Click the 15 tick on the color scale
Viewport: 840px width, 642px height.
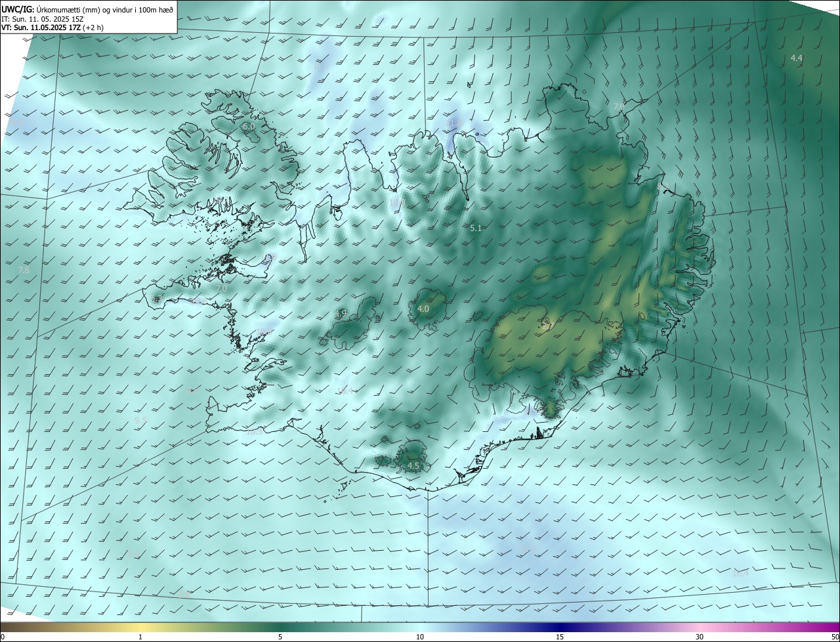[560, 637]
